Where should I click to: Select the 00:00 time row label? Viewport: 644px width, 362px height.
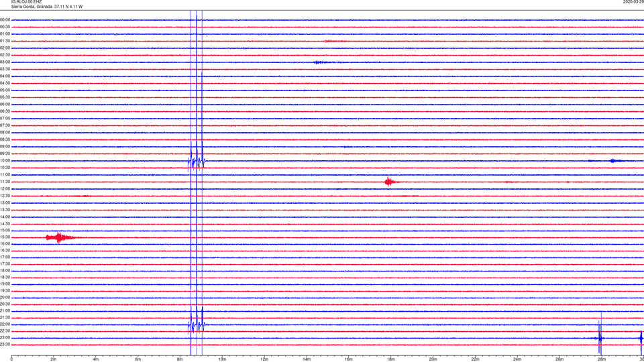coord(5,19)
